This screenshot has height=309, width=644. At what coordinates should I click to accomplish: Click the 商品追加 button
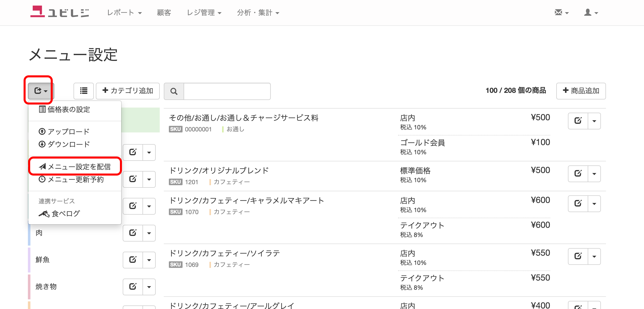click(581, 91)
